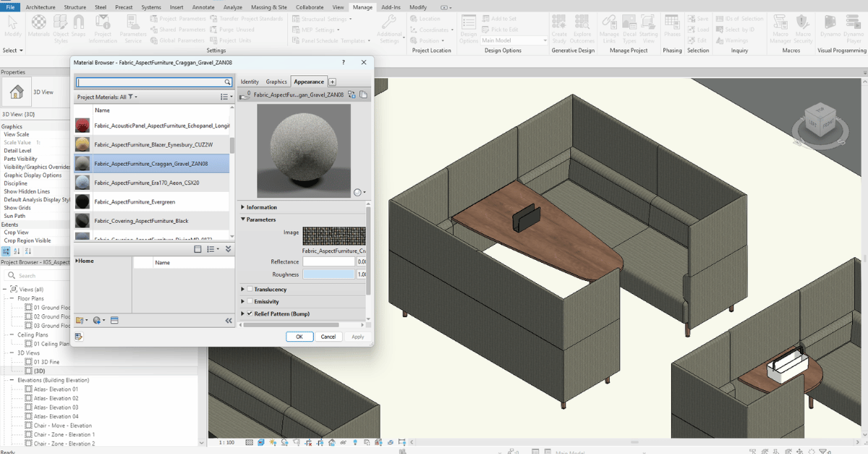
Task: Switch to the Graphics tab
Action: pyautogui.click(x=276, y=82)
